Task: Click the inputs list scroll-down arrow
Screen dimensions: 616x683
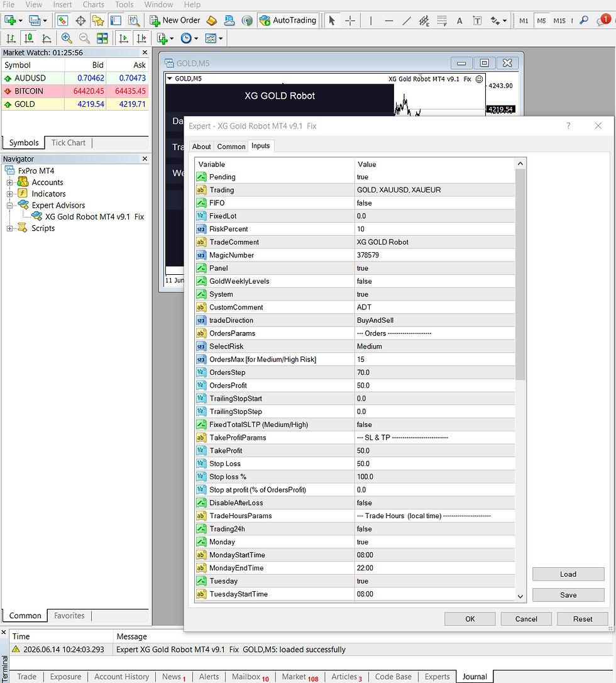Action: [x=520, y=596]
